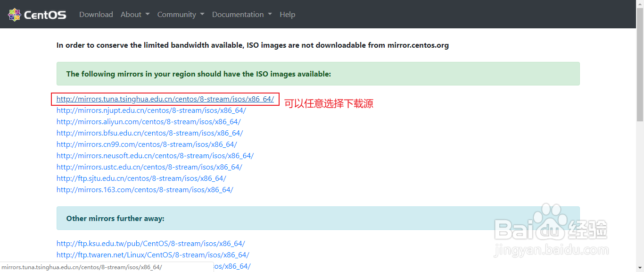
Task: Open the mirrors.aliyun.com mirror link
Action: point(149,122)
